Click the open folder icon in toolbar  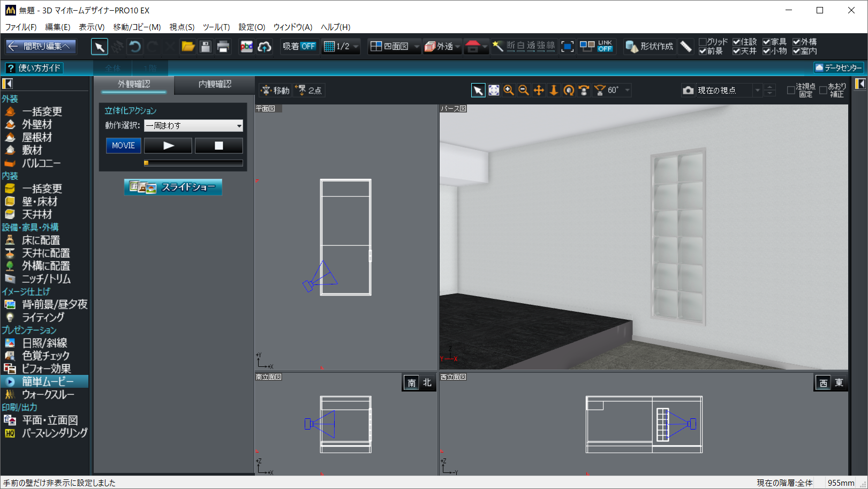click(188, 47)
